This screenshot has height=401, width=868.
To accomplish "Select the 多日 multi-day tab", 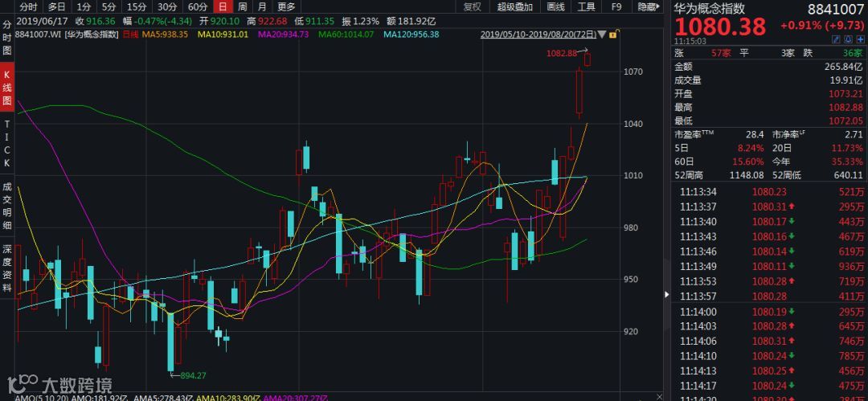I will point(56,7).
